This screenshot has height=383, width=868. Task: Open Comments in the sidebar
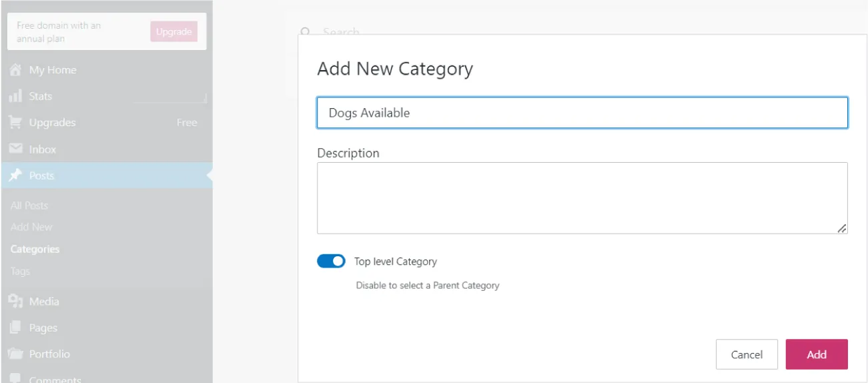coord(55,379)
